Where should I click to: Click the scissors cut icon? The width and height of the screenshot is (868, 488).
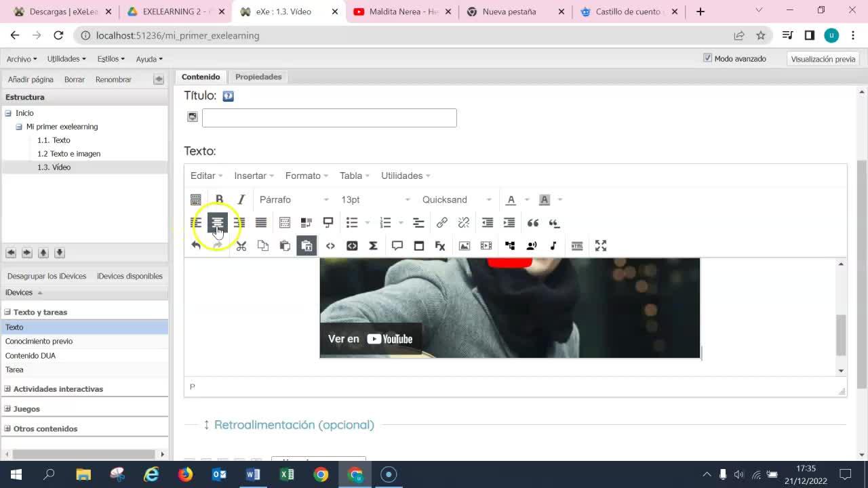click(241, 245)
